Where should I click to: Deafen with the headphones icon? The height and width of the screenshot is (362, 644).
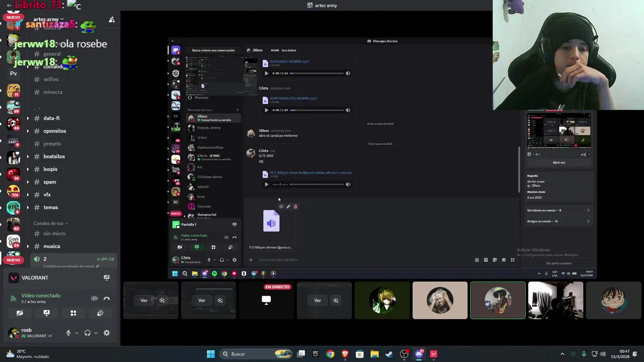(88, 333)
